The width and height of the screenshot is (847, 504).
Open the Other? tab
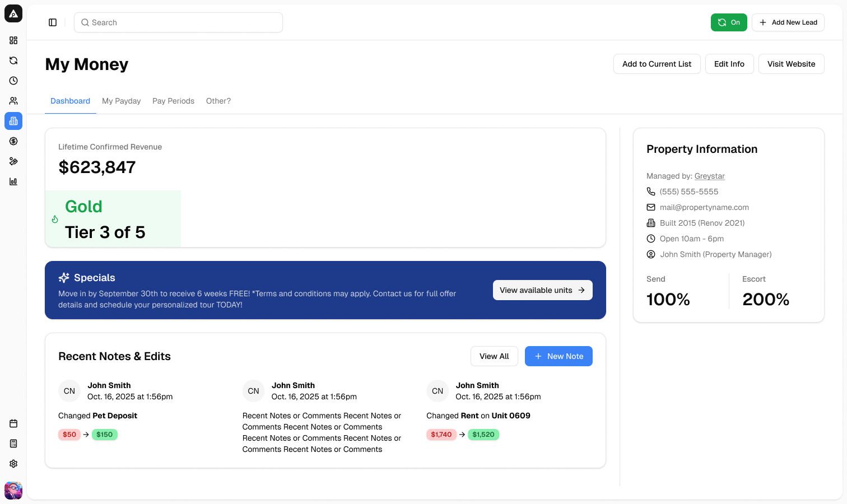coord(218,101)
